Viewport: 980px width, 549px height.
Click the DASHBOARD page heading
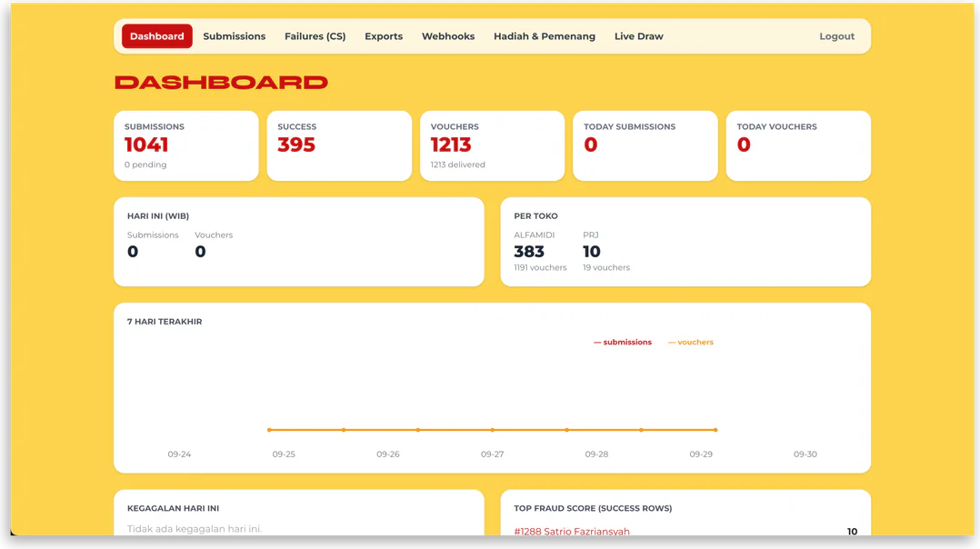coord(221,83)
